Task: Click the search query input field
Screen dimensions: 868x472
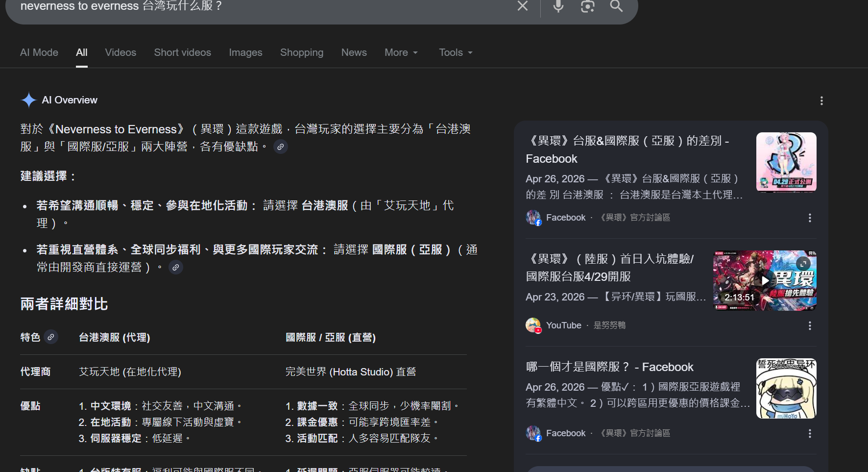Action: [265, 6]
